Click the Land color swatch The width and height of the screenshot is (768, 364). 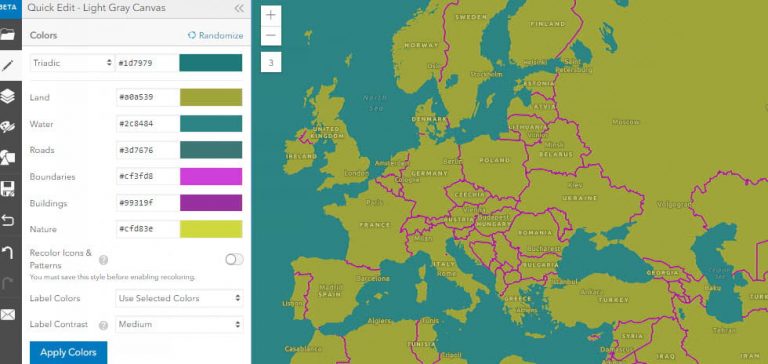point(211,97)
